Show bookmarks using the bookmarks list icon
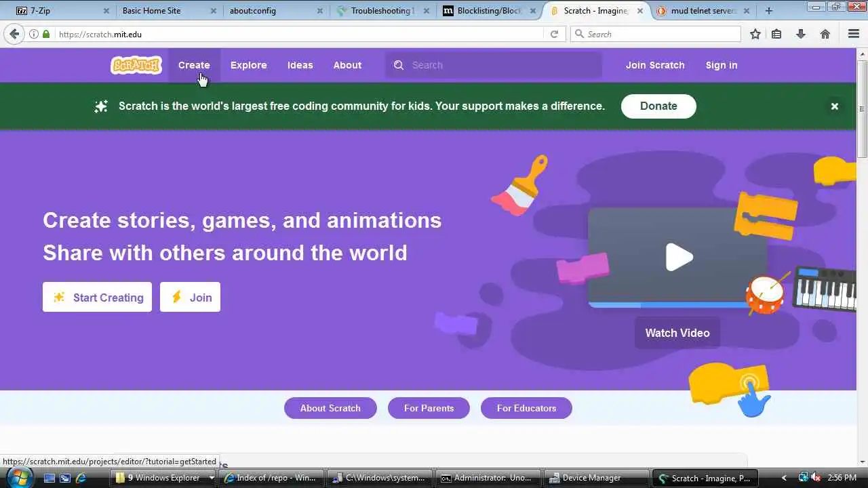The image size is (868, 488). point(777,34)
